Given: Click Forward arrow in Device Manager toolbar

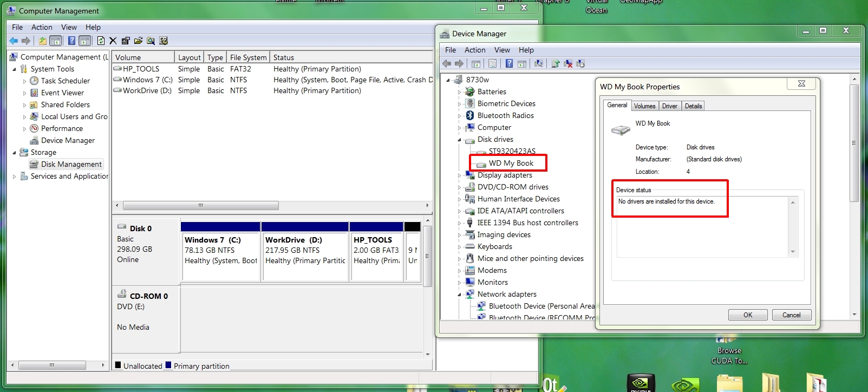Looking at the screenshot, I should 459,63.
